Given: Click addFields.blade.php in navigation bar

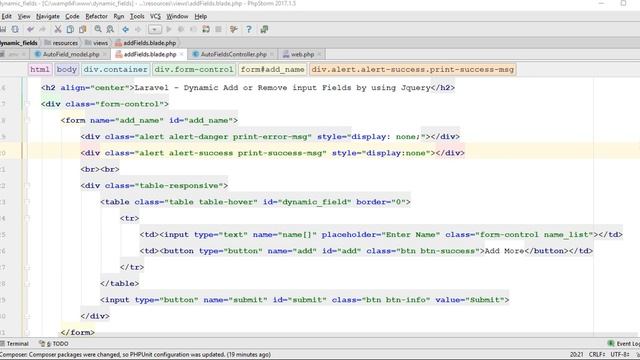Looking at the screenshot, I should point(146,43).
